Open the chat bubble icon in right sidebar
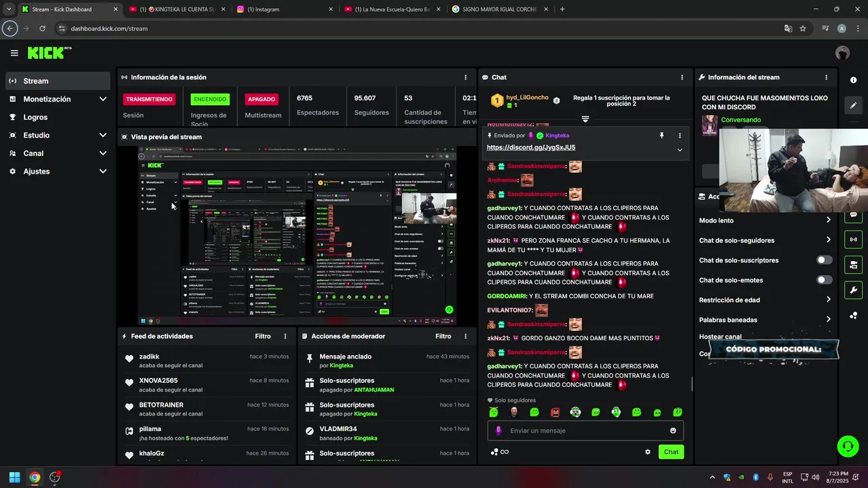The image size is (868, 488). 853,215
